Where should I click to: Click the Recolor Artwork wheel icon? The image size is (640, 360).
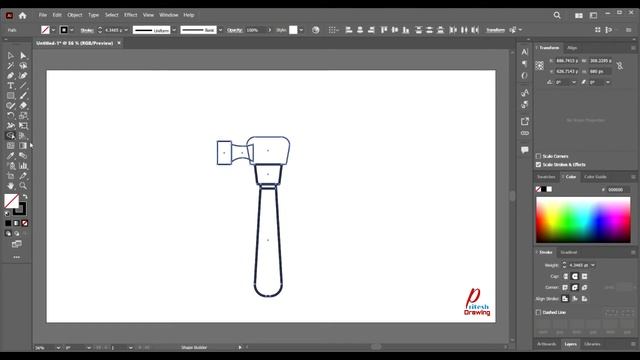(316, 30)
